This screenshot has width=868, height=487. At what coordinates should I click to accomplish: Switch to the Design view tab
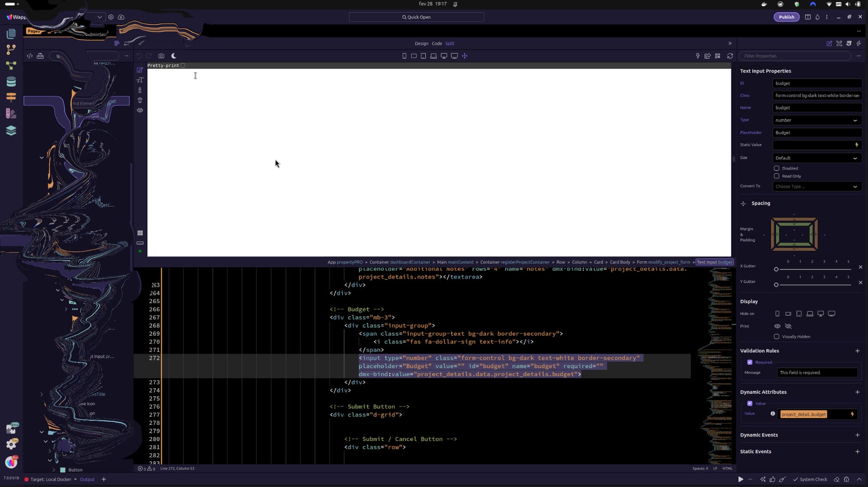click(x=421, y=44)
